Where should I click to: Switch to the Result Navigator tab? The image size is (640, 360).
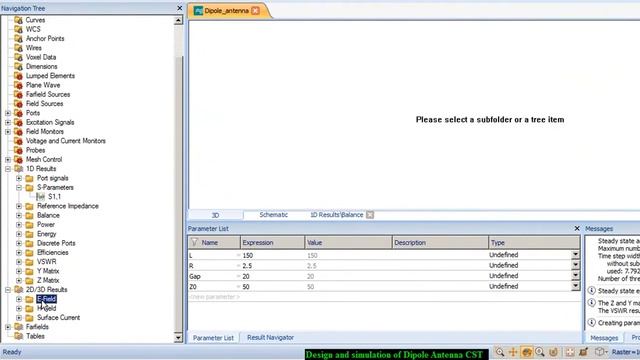[270, 338]
